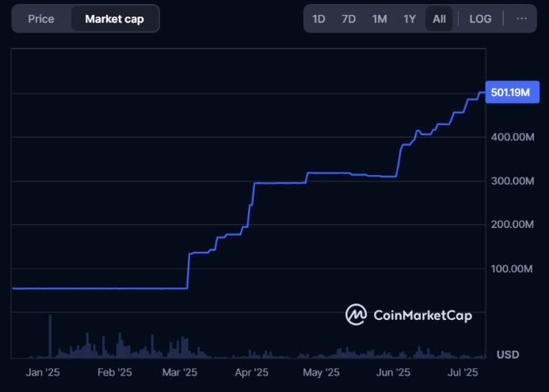549x392 pixels.
Task: Click the Jun '25 axis label
Action: (x=393, y=371)
